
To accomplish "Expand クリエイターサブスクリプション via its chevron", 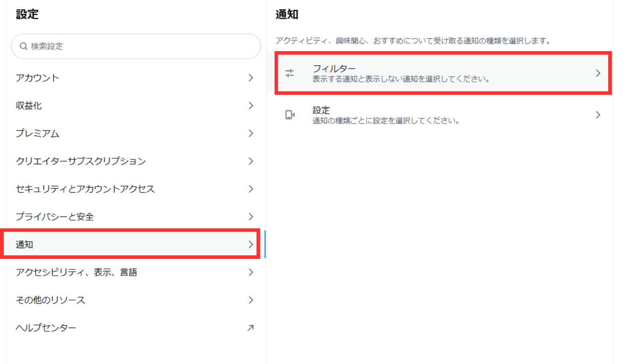I will (x=251, y=161).
